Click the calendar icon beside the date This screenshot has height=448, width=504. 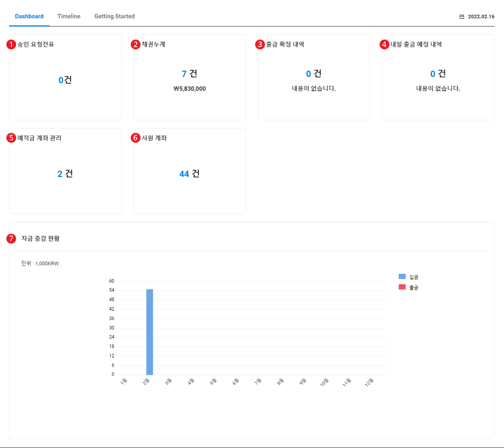pos(462,17)
